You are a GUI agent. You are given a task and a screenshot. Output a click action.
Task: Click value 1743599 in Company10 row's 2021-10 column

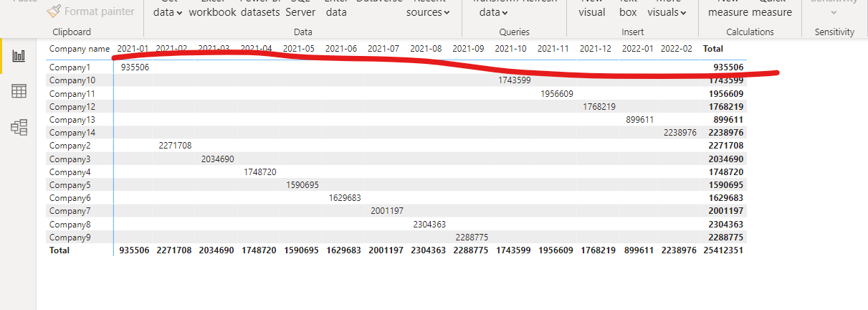pos(515,80)
